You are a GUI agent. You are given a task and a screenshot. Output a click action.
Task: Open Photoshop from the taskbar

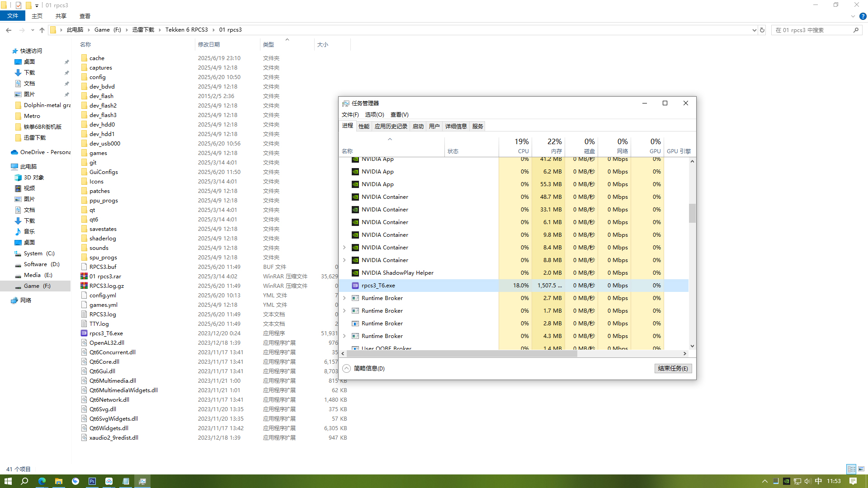[92, 481]
